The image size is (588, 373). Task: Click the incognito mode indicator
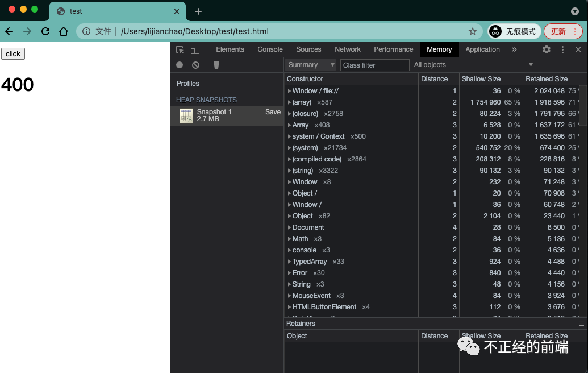(514, 31)
